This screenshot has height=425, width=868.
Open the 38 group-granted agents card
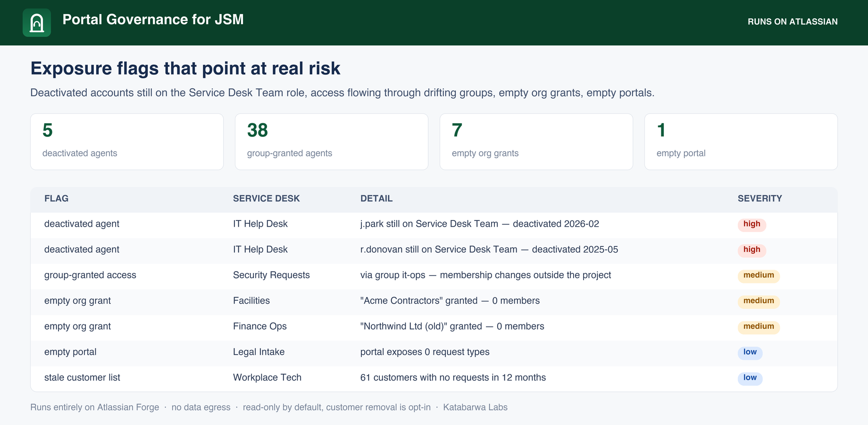click(332, 142)
